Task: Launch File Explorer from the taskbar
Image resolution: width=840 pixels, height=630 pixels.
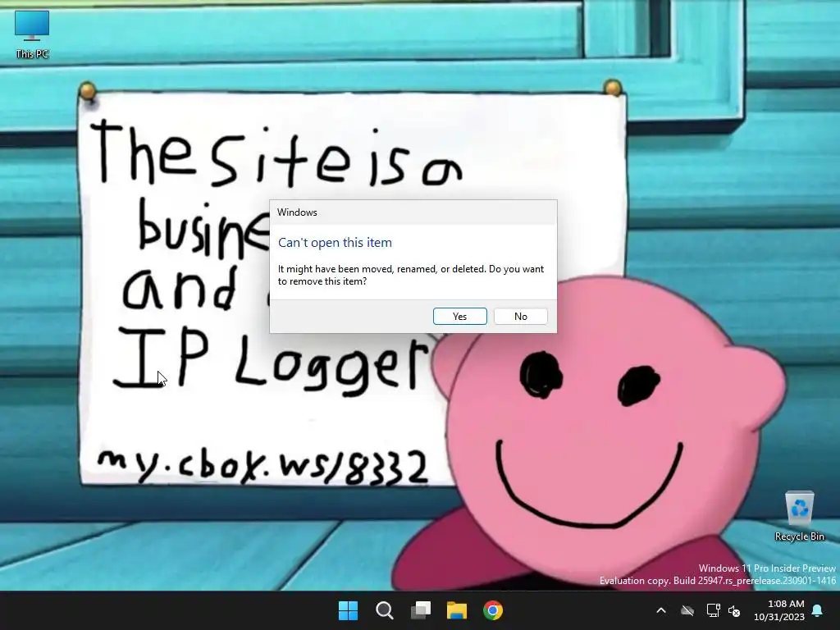Action: coord(457,610)
